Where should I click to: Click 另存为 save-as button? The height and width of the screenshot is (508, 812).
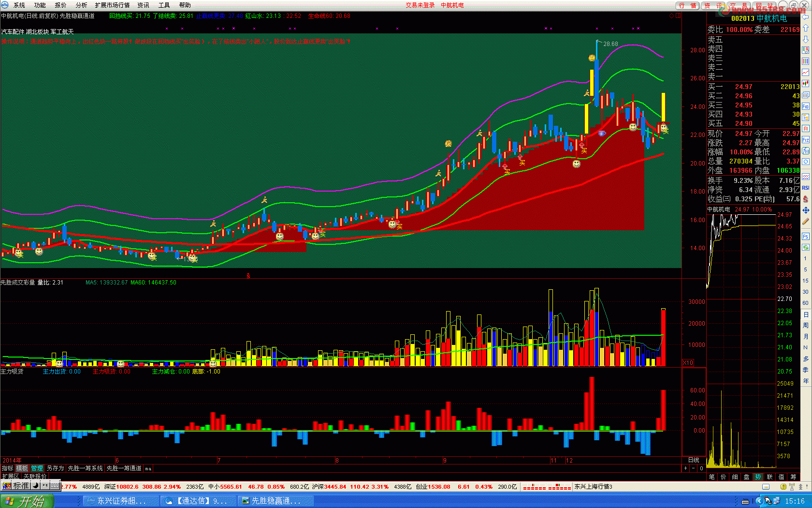pos(56,468)
